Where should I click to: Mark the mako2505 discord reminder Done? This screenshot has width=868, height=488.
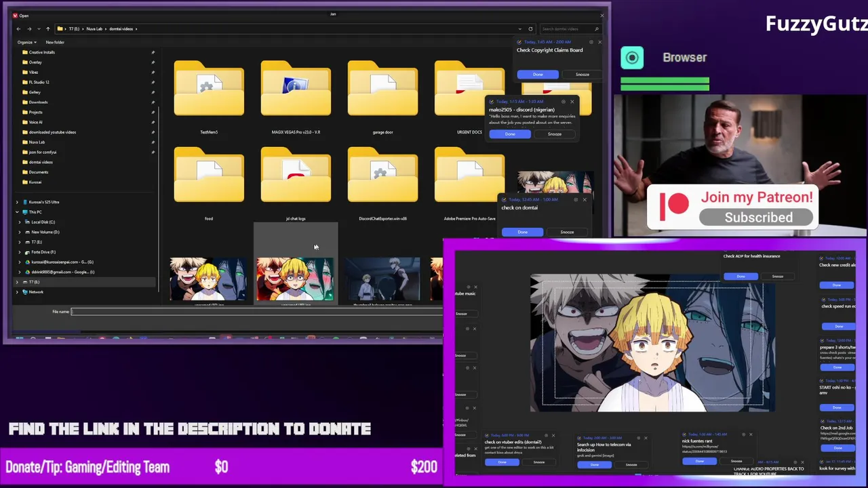coord(510,134)
